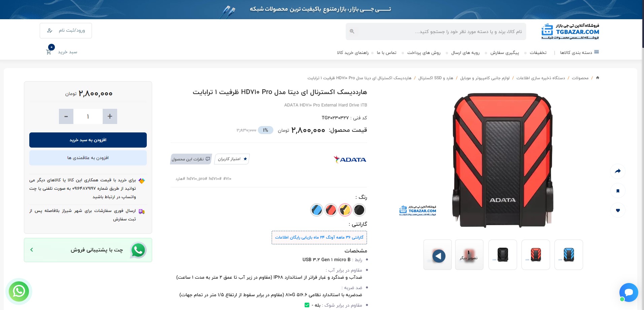Open the blue live chat bubble

coord(629,292)
